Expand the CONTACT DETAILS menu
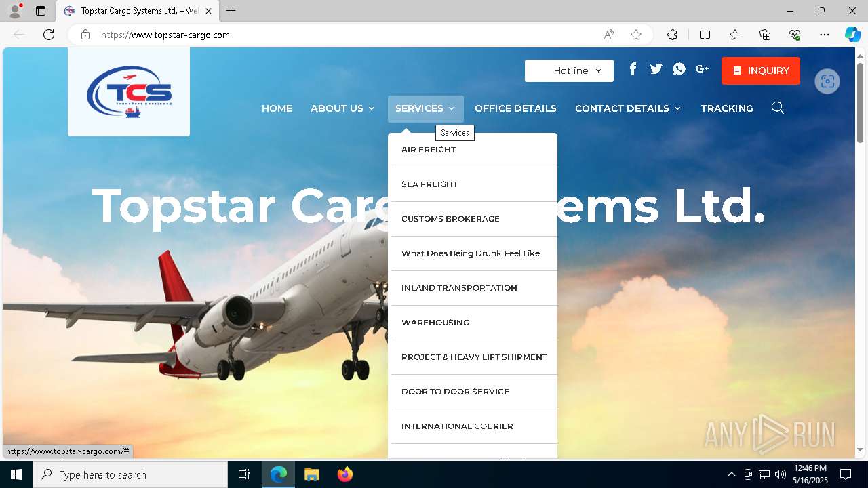The height and width of the screenshot is (488, 868). point(628,108)
